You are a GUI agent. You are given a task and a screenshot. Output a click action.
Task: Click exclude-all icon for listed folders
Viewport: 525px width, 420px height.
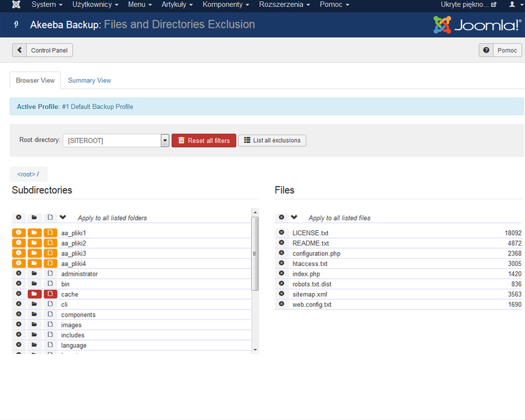coord(19,217)
